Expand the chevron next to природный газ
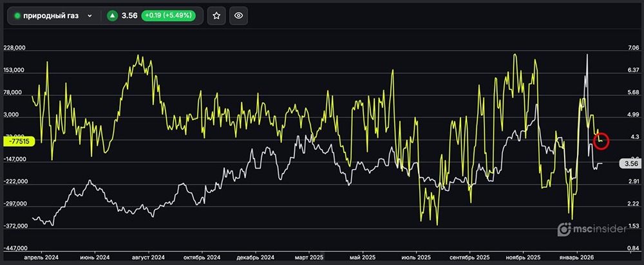The image size is (644, 265). tap(90, 16)
